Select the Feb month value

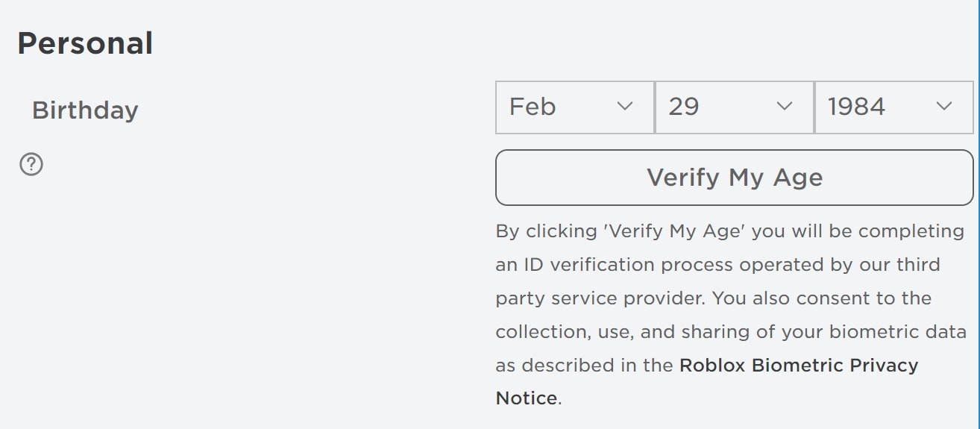(x=533, y=107)
